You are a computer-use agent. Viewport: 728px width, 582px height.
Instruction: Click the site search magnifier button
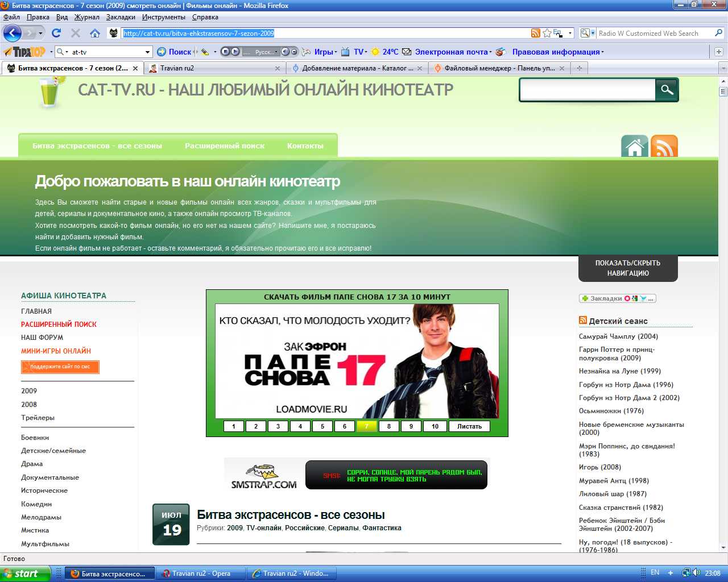click(x=667, y=90)
